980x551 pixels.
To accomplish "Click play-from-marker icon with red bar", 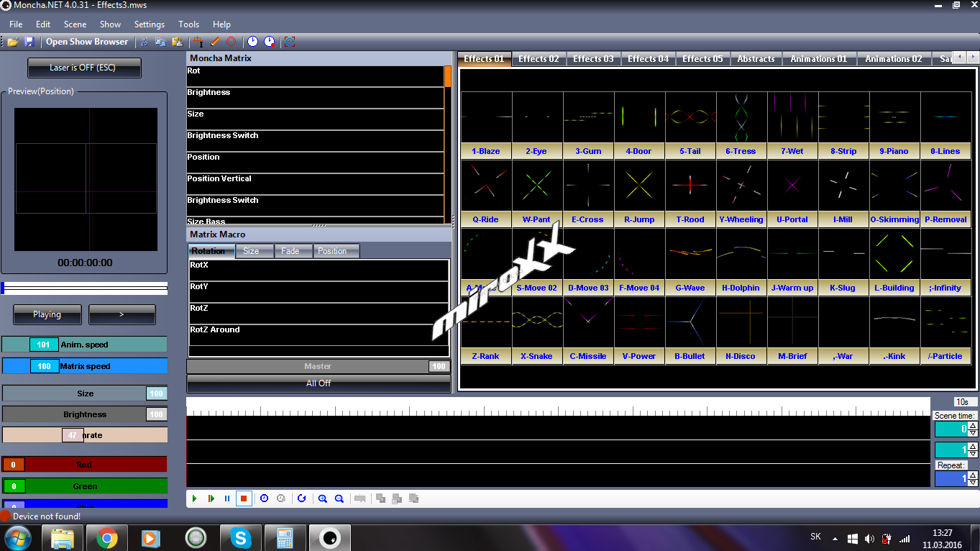I will [x=211, y=498].
